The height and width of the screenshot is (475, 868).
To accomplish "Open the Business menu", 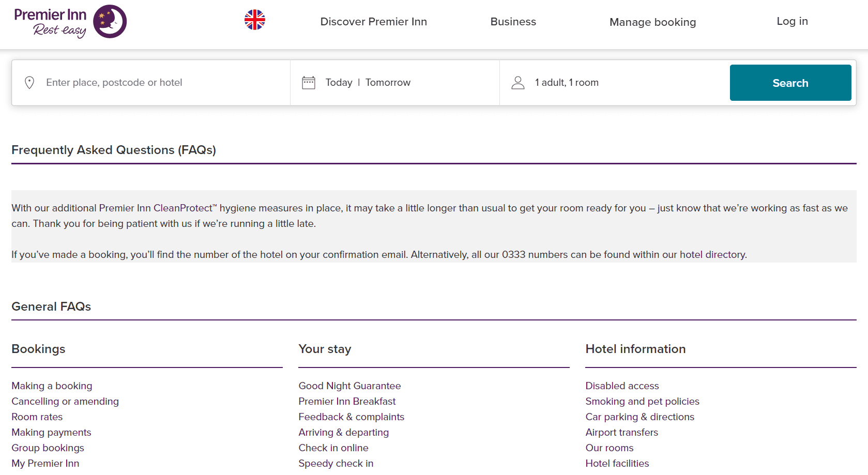I will pos(513,22).
